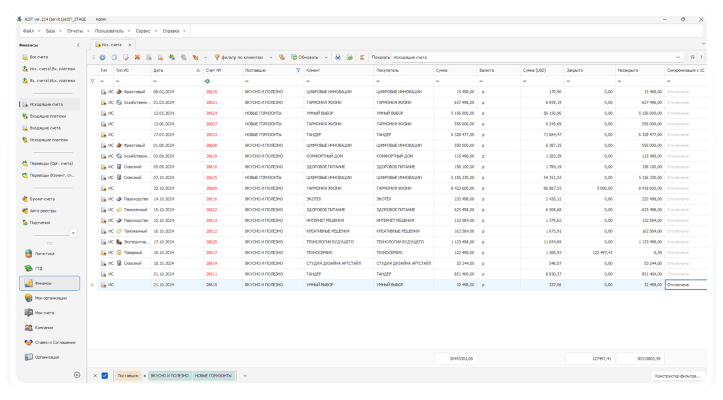Collapse the Финансы sidebar panel chevron
Viewport: 723px width, 400px height.
click(78, 45)
